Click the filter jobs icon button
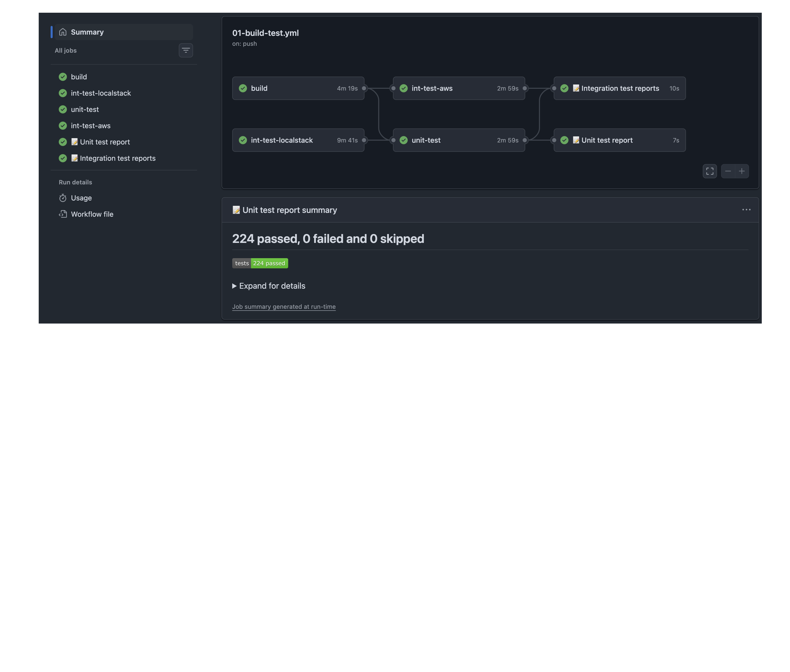The width and height of the screenshot is (790, 672). click(x=185, y=50)
